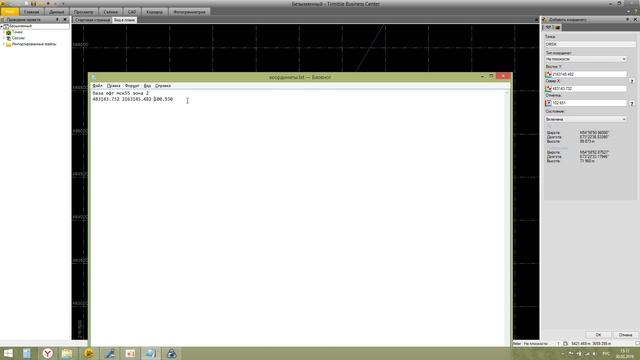640x360 pixels.
Task: Open the Коридор ribbon tab
Action: click(x=154, y=12)
